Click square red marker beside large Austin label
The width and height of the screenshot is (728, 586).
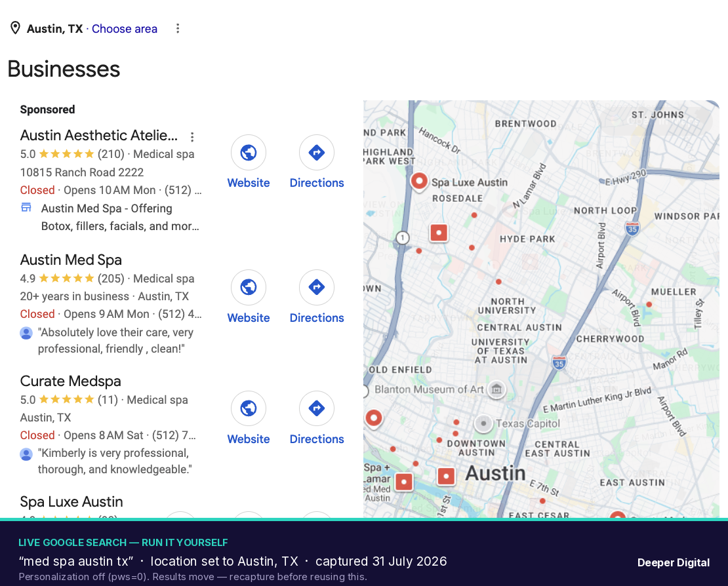446,476
